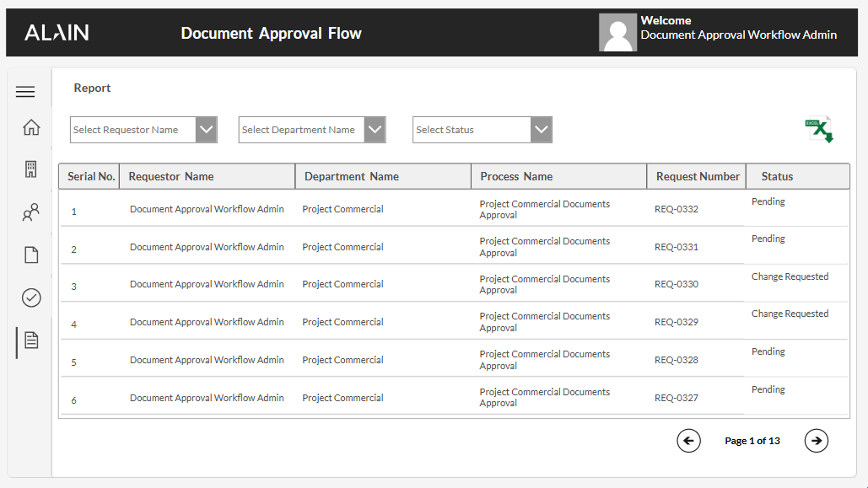Select the active report icon in sidebar
This screenshot has height=488, width=868.
(30, 341)
